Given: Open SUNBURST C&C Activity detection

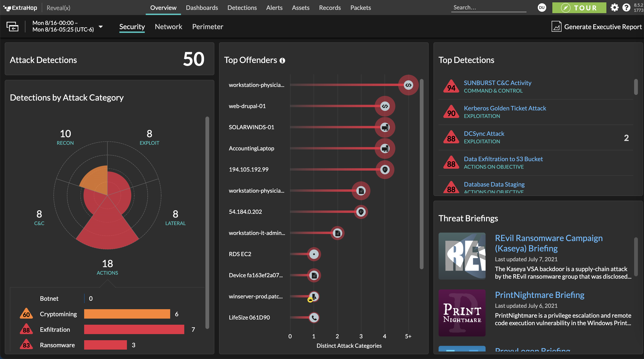Looking at the screenshot, I should [498, 83].
